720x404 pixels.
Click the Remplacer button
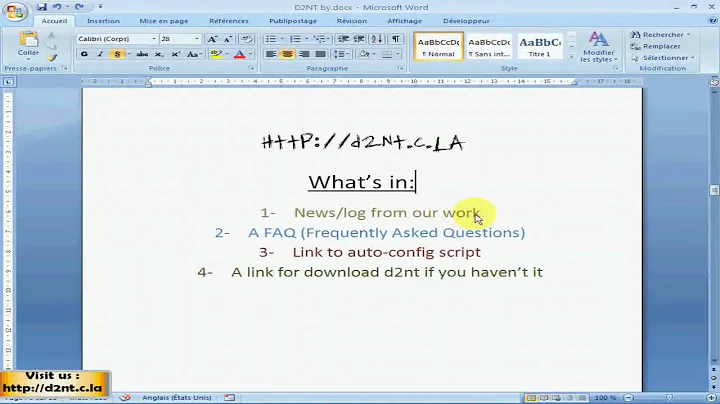click(656, 46)
